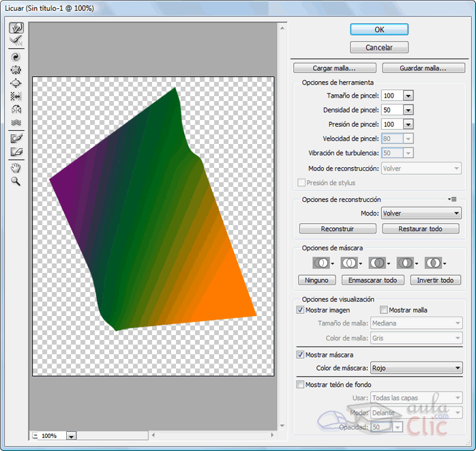
Task: Click the third mask option icon (subtract from selection)
Action: (377, 263)
